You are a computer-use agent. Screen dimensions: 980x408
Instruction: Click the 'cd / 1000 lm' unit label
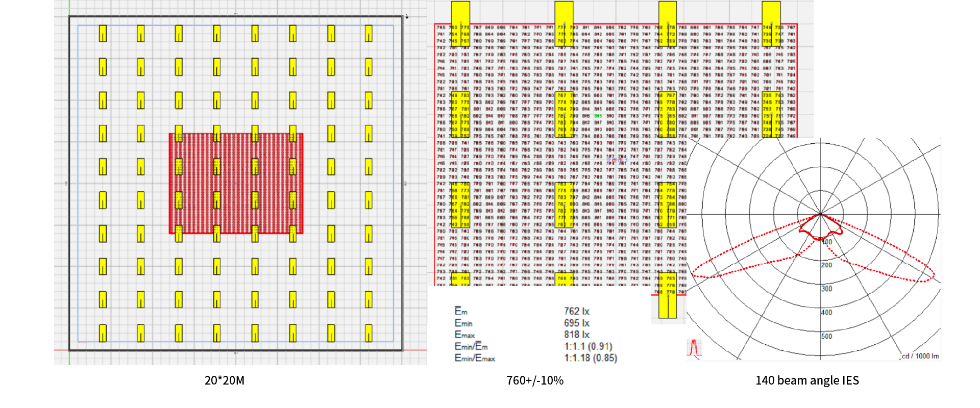coord(920,356)
